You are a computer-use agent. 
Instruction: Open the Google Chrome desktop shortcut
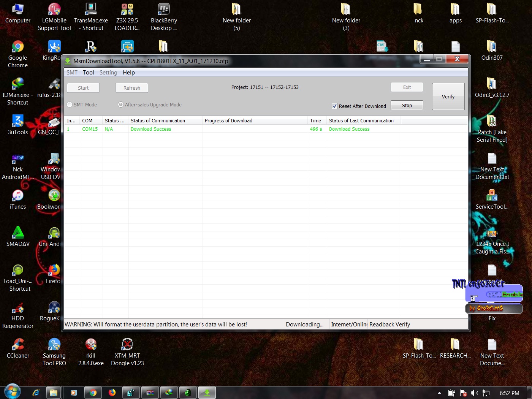18,54
